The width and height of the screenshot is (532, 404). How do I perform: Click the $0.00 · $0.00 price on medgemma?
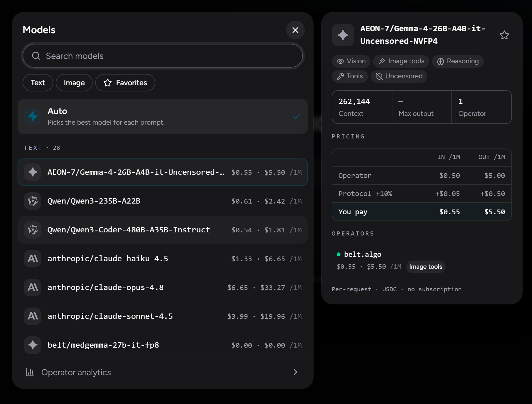point(267,345)
